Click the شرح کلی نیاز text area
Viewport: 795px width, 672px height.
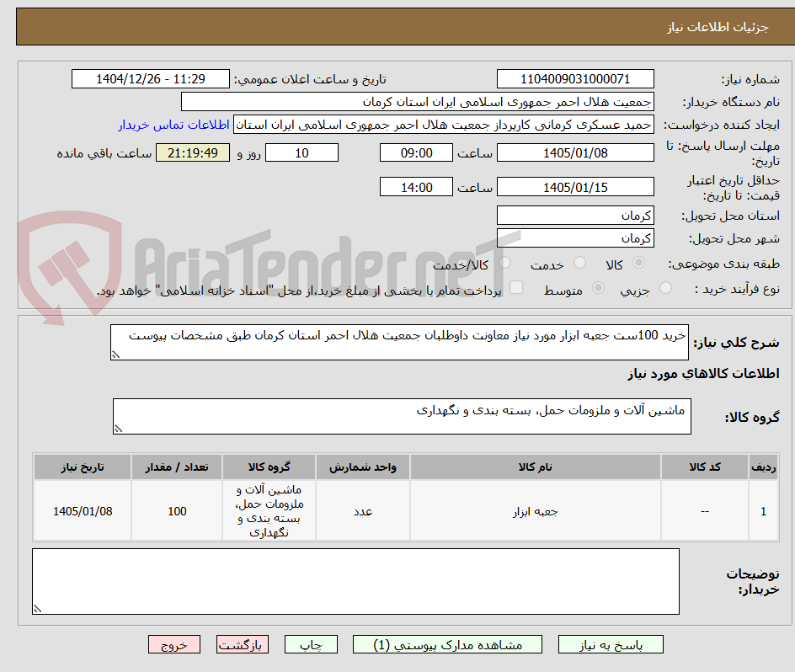pyautogui.click(x=399, y=343)
